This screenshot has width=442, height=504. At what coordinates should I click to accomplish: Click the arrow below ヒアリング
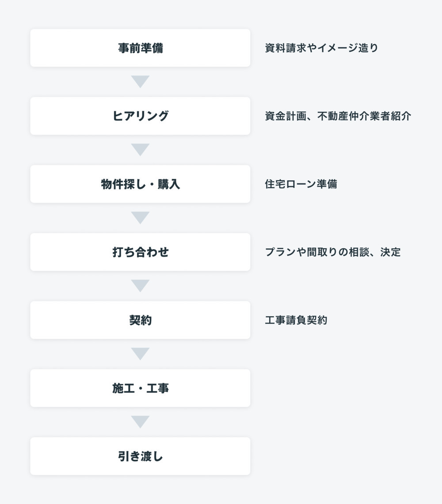point(140,149)
